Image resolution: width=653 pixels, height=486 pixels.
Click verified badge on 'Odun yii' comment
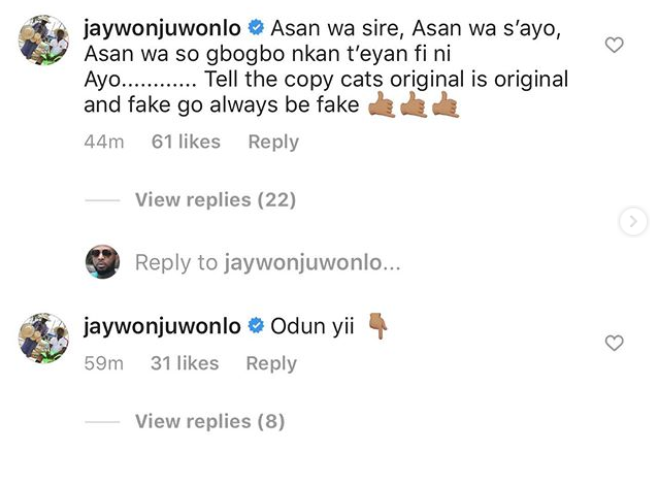point(256,325)
